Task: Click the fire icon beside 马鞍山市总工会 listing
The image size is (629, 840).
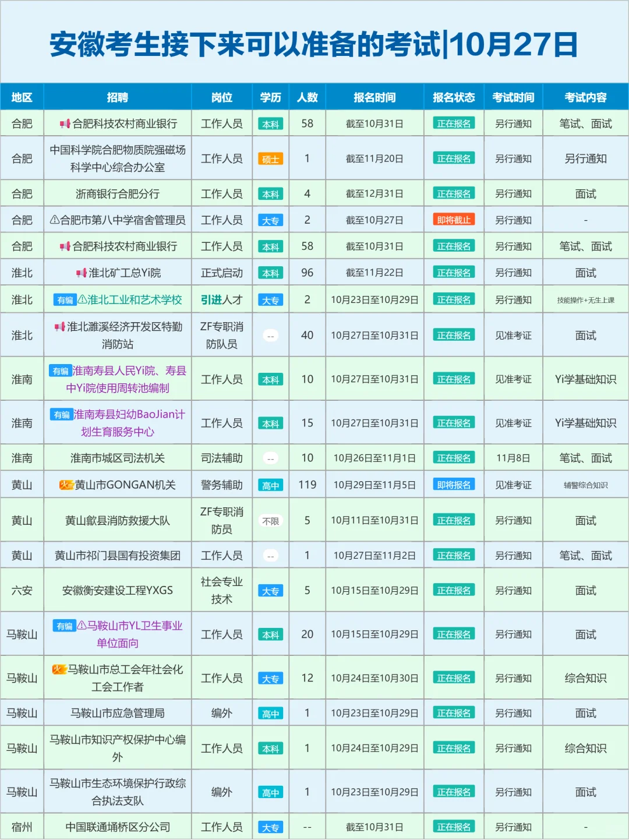Action: click(58, 669)
